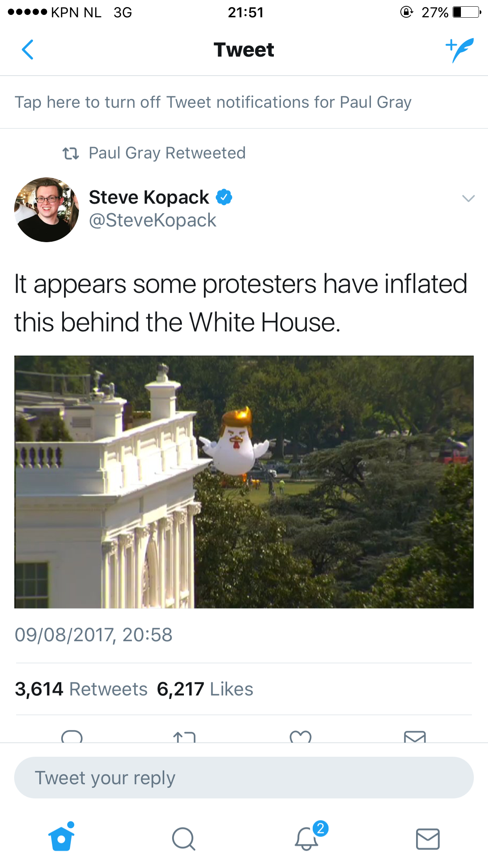The width and height of the screenshot is (488, 868).
Task: Like the tweet with heart icon
Action: click(x=301, y=737)
